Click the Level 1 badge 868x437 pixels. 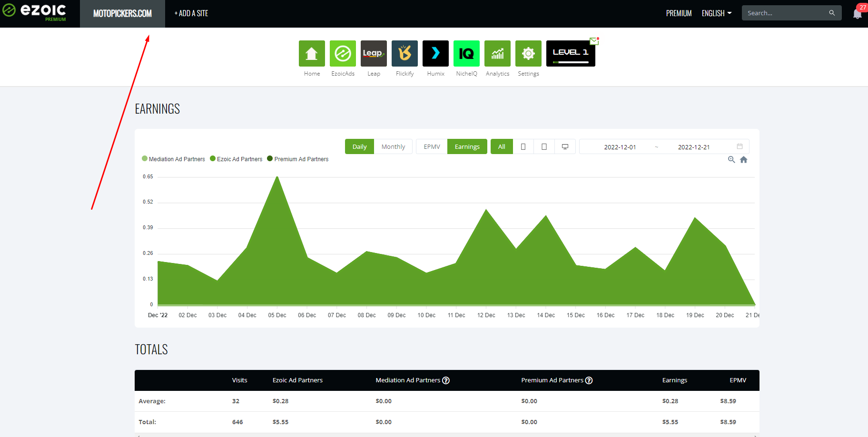571,53
